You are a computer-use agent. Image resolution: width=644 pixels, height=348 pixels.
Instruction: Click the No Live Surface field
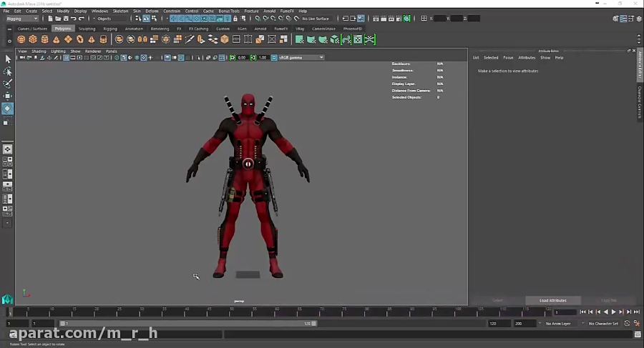[316, 19]
